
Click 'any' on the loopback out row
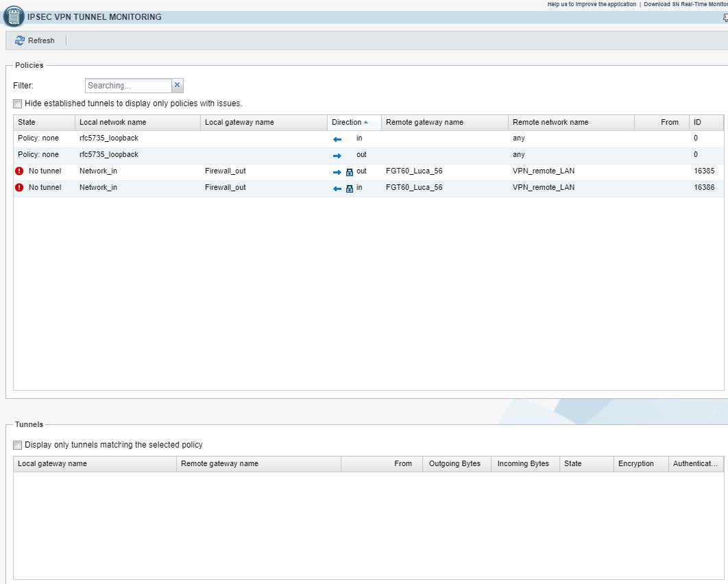tap(519, 155)
